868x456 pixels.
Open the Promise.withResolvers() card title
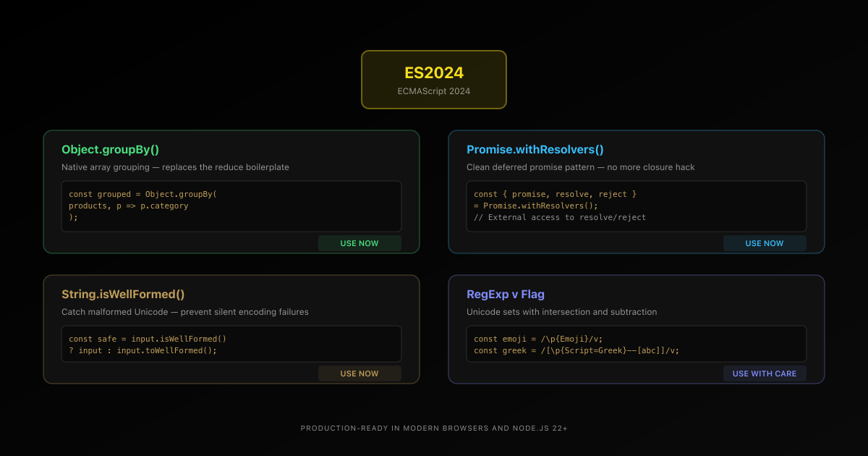[x=535, y=150]
